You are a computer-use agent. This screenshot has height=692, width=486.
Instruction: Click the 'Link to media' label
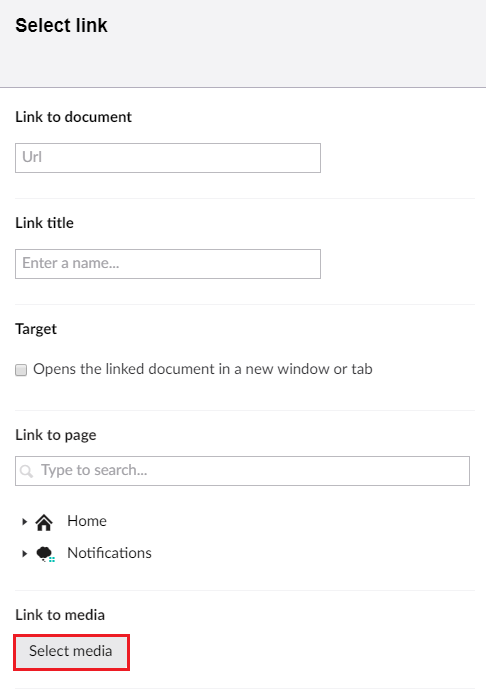pos(60,615)
